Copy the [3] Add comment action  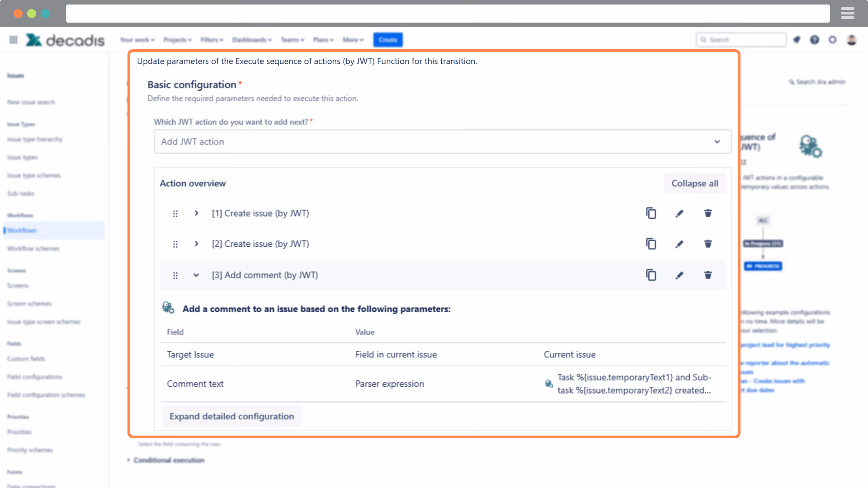point(651,275)
